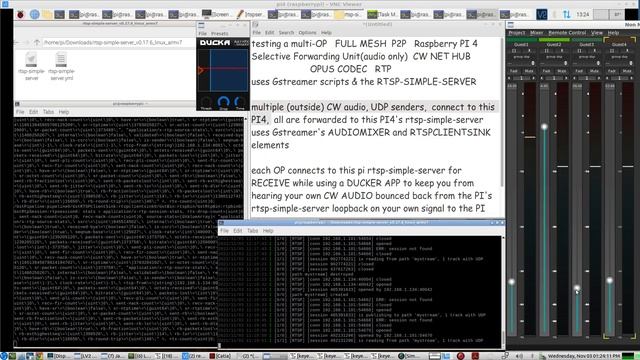Click the Guest4 strip name label

pos(619,45)
